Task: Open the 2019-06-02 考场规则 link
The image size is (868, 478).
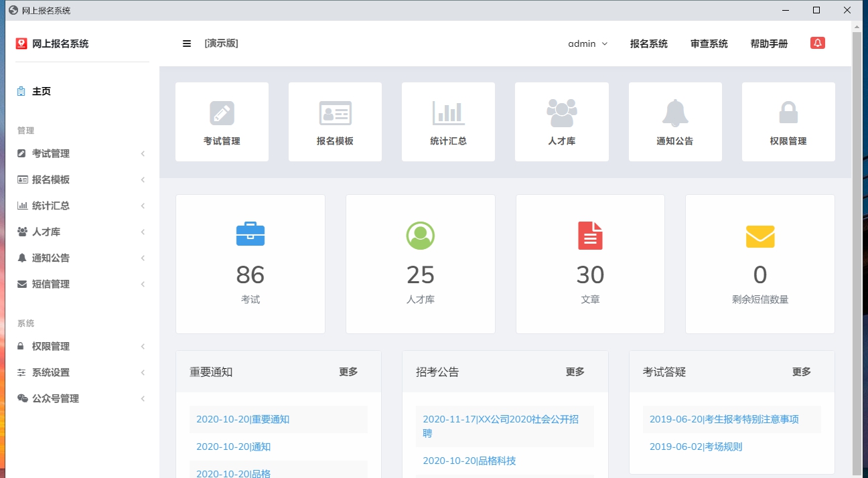Action: 696,447
